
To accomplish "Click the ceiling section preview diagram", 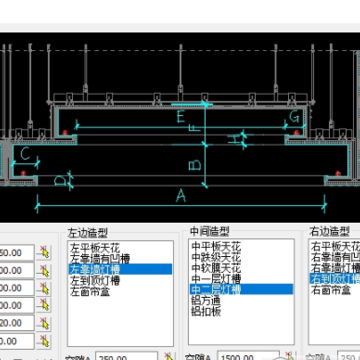I will coord(180,127).
